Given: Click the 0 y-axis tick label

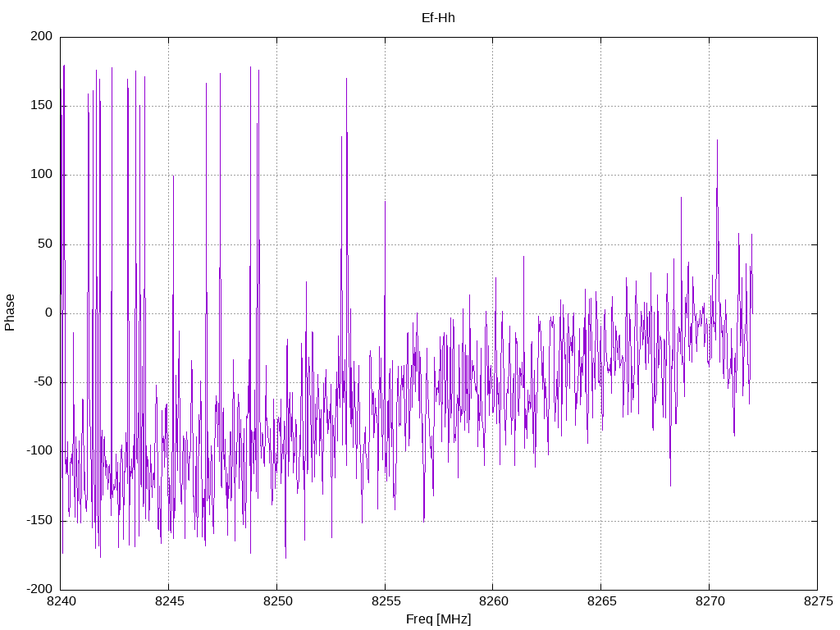Looking at the screenshot, I should tap(48, 313).
